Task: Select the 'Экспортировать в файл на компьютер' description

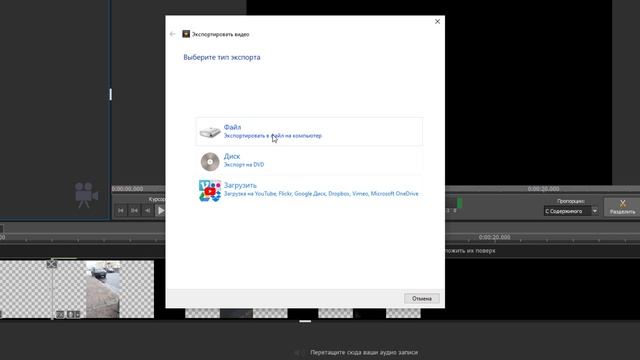Action: 273,136
